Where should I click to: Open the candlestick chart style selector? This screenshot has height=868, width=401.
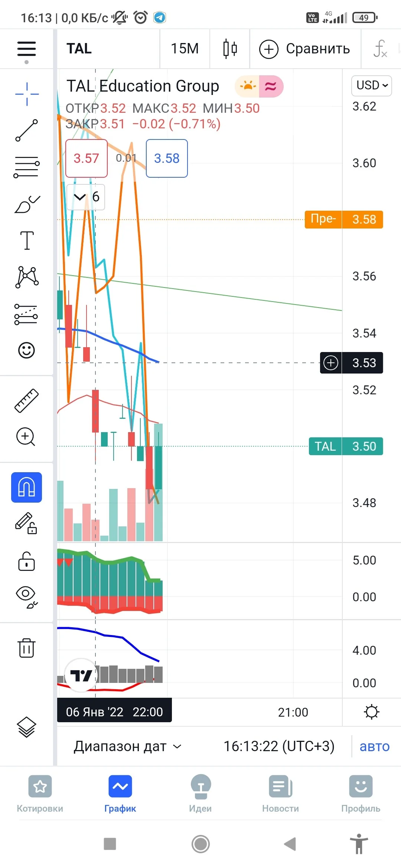click(x=230, y=49)
